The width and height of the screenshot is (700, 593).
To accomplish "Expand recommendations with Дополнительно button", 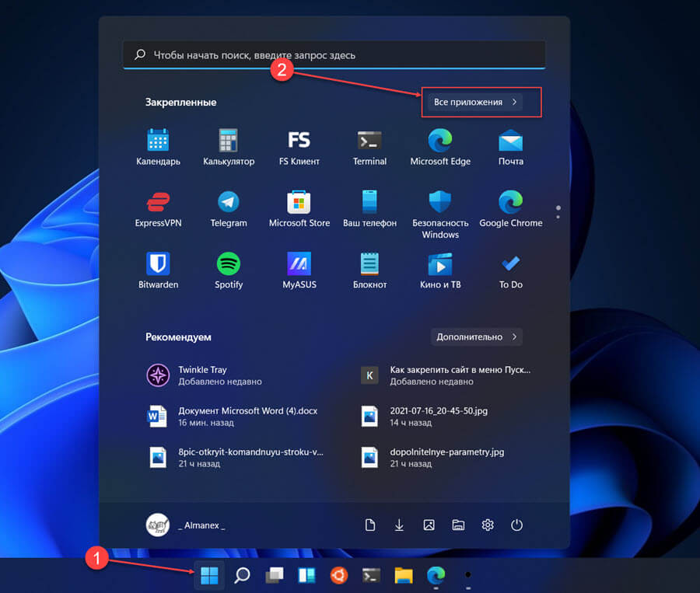I will (476, 337).
